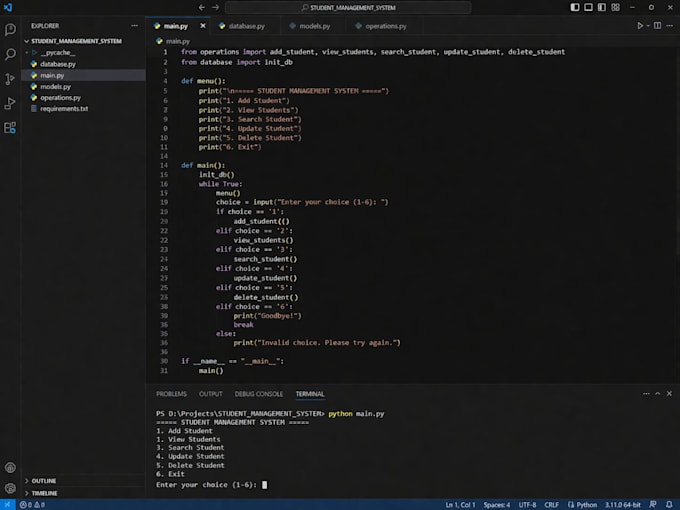The height and width of the screenshot is (510, 680).
Task: Open the Search view in activity bar
Action: pyautogui.click(x=10, y=54)
